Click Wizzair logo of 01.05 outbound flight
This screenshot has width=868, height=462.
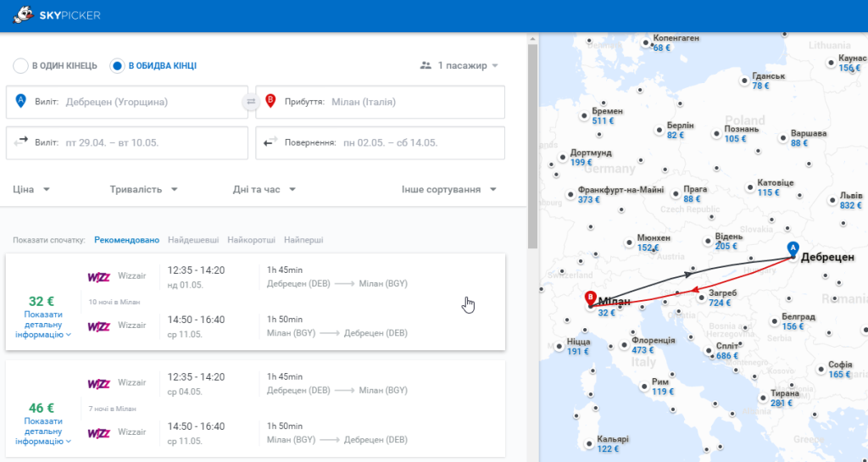tap(98, 276)
